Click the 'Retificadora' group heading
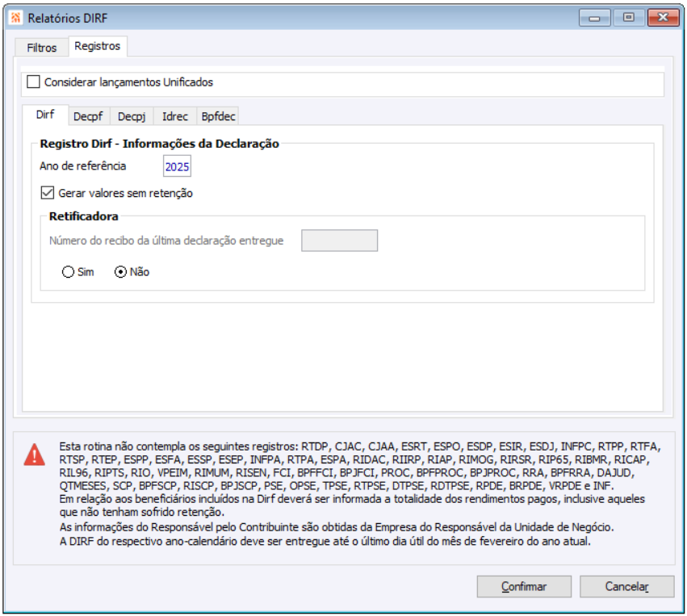 (84, 216)
